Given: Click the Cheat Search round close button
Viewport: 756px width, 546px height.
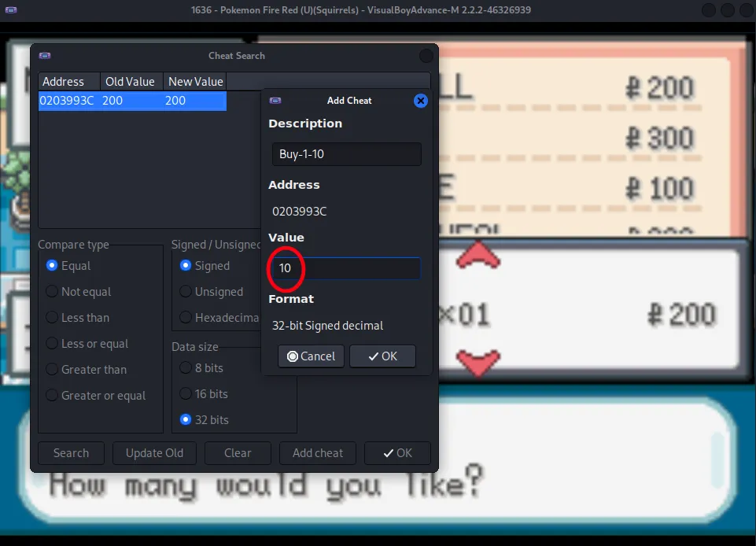Looking at the screenshot, I should pos(426,56).
